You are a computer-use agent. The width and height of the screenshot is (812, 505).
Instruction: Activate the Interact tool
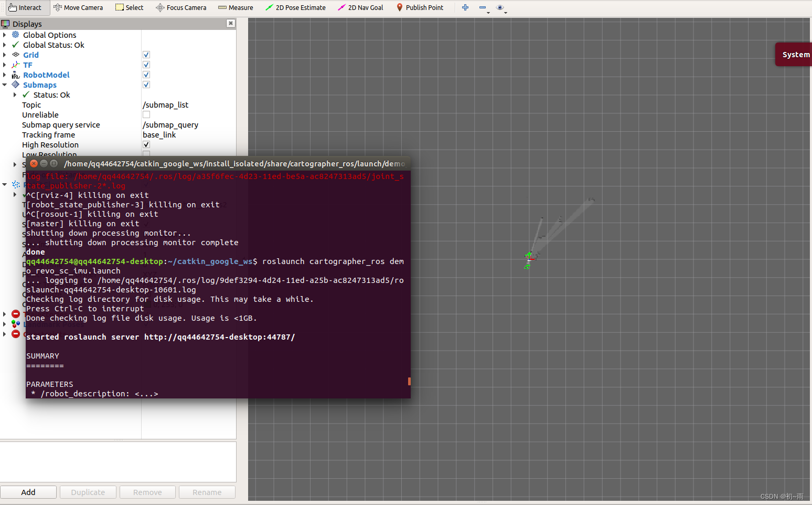point(25,7)
